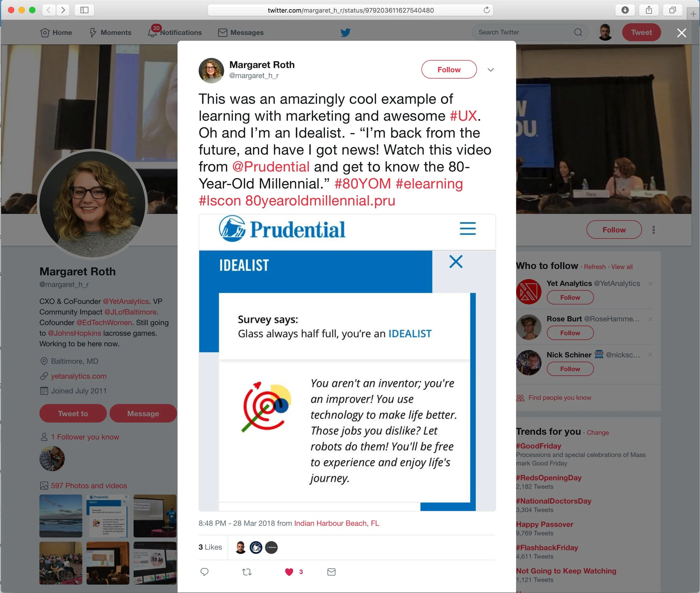Follow Yet Analytics suggestion
This screenshot has width=700, height=593.
pyautogui.click(x=570, y=298)
